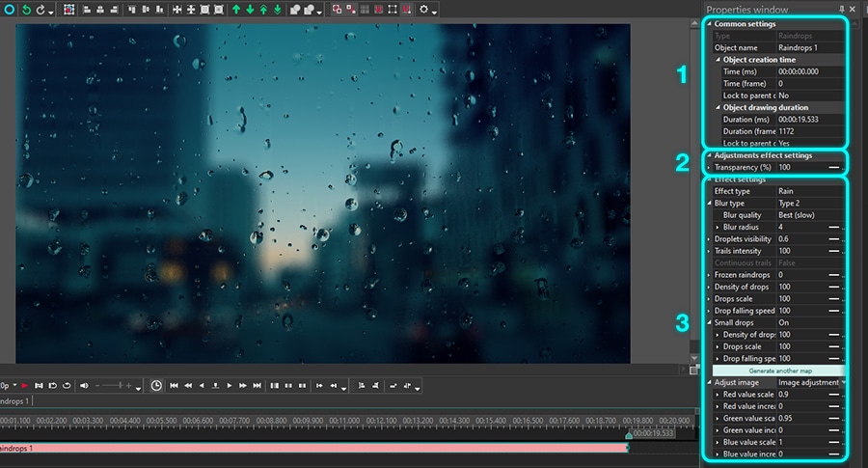The height and width of the screenshot is (468, 868).
Task: Align objects to top edges
Action: (x=132, y=10)
